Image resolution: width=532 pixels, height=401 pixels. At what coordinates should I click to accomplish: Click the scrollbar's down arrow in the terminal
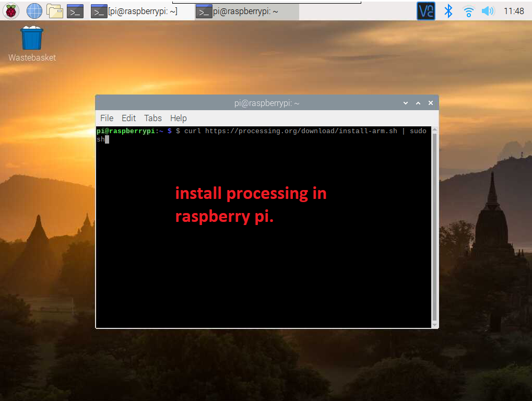pyautogui.click(x=435, y=324)
